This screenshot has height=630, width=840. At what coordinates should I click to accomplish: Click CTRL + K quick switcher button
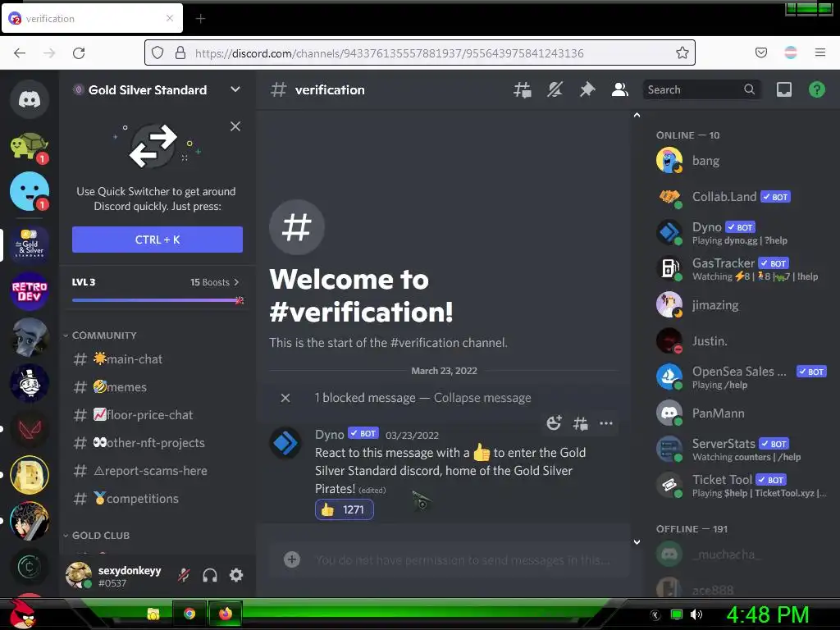pos(157,240)
